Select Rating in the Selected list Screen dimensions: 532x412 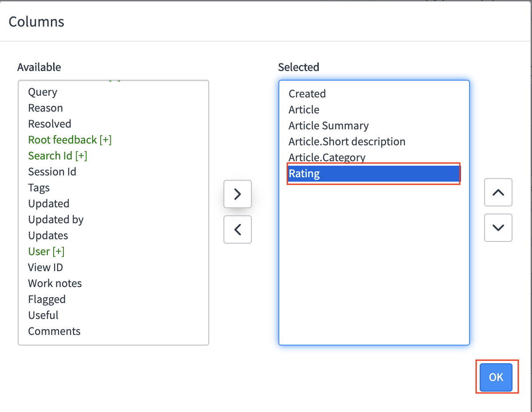pyautogui.click(x=304, y=174)
